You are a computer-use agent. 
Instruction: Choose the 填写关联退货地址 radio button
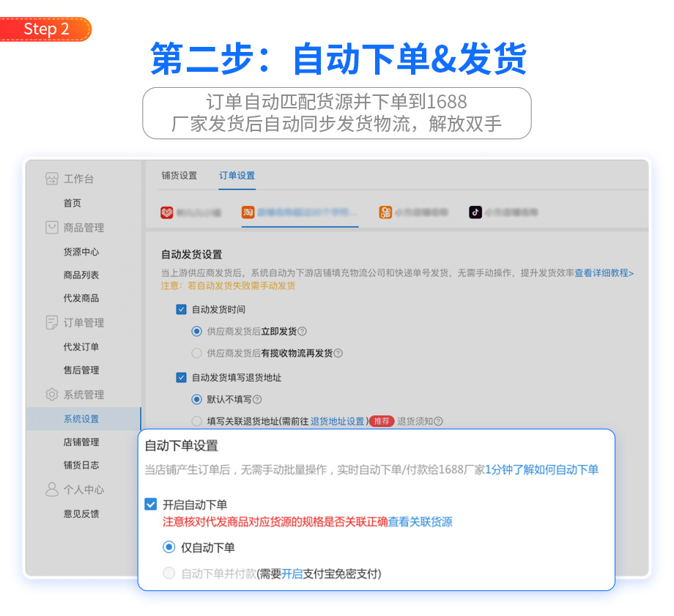(x=196, y=421)
